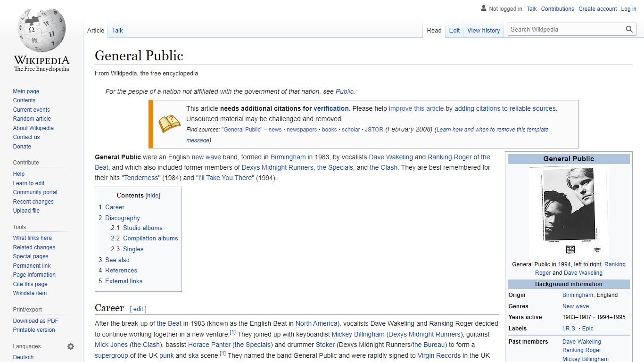Jump to 3 See also section
The height and width of the screenshot is (362, 644).
pos(114,260)
